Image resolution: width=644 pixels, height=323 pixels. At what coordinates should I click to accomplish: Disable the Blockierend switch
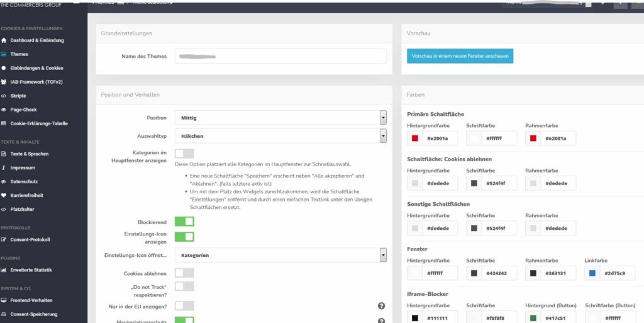pyautogui.click(x=184, y=222)
